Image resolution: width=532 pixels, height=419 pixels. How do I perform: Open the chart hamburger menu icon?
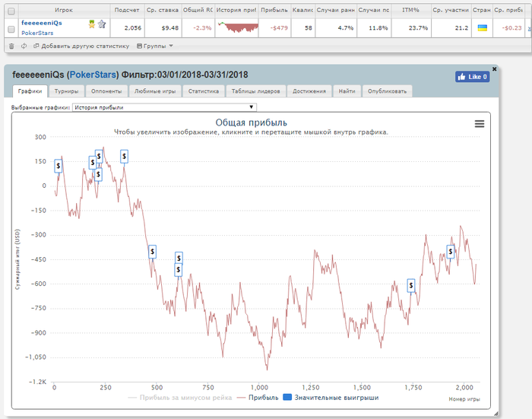coord(479,124)
